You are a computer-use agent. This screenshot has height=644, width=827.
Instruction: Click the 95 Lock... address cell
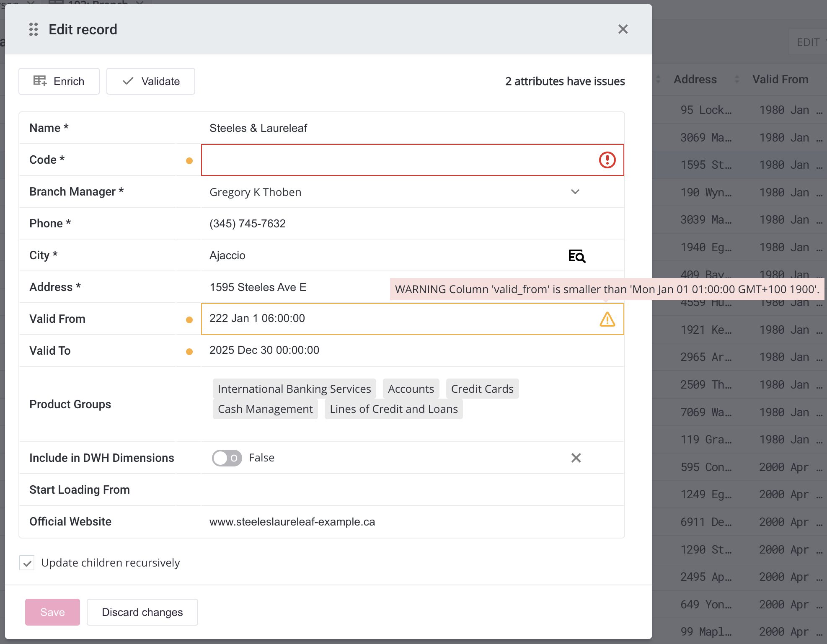click(706, 110)
